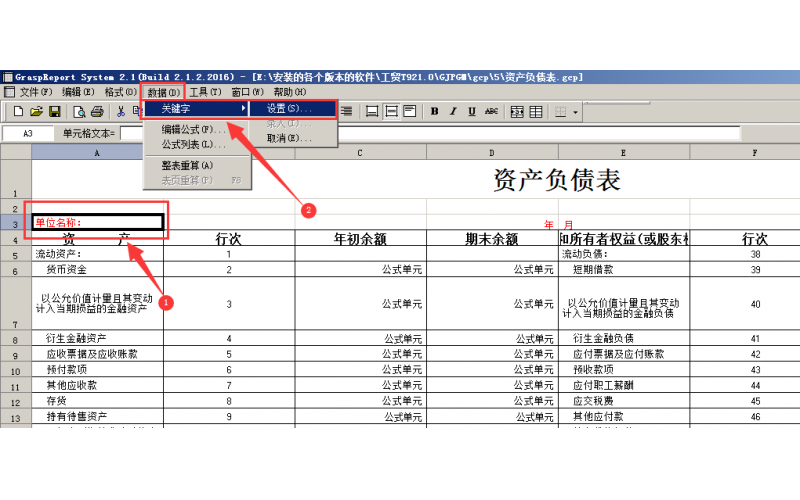800x500 pixels.
Task: Toggle Bold formatting
Action: 434,111
